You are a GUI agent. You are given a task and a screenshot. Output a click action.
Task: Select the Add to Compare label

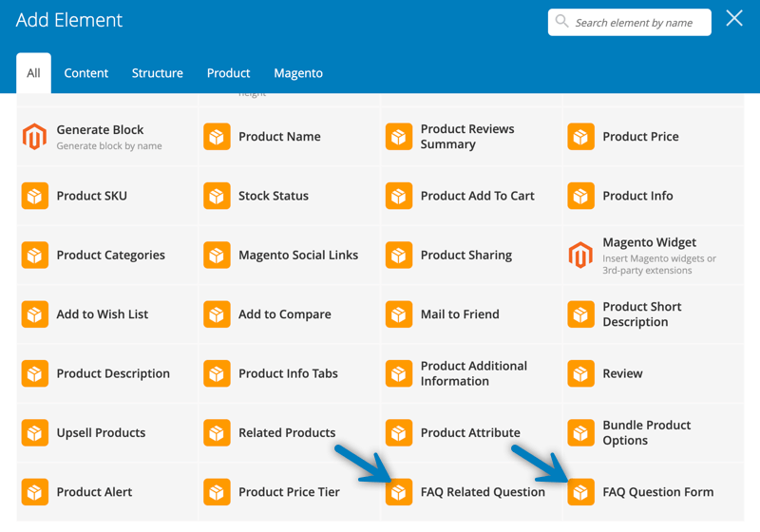(x=285, y=314)
